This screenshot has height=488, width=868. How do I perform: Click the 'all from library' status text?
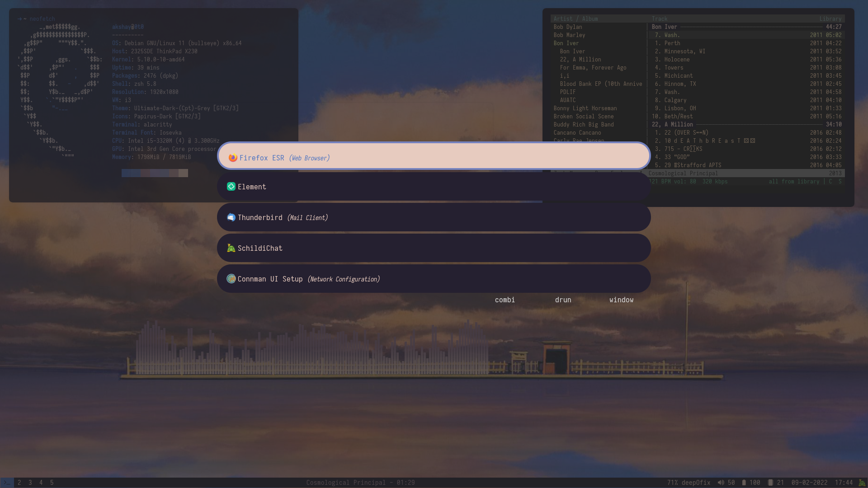point(794,182)
